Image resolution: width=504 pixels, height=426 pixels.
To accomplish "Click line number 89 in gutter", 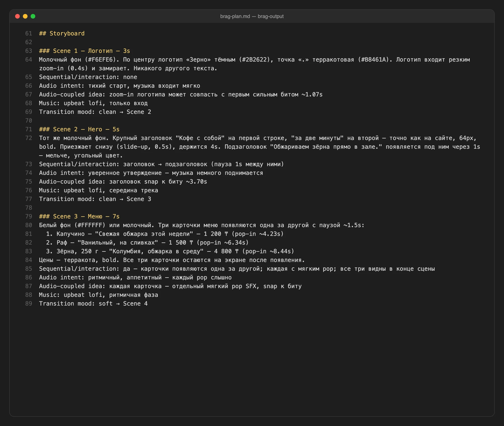I will (28, 304).
